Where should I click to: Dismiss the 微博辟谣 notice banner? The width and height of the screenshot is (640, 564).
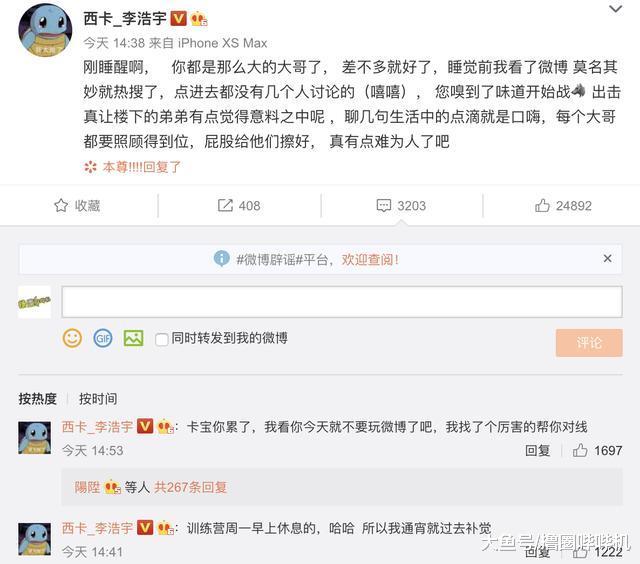[607, 258]
